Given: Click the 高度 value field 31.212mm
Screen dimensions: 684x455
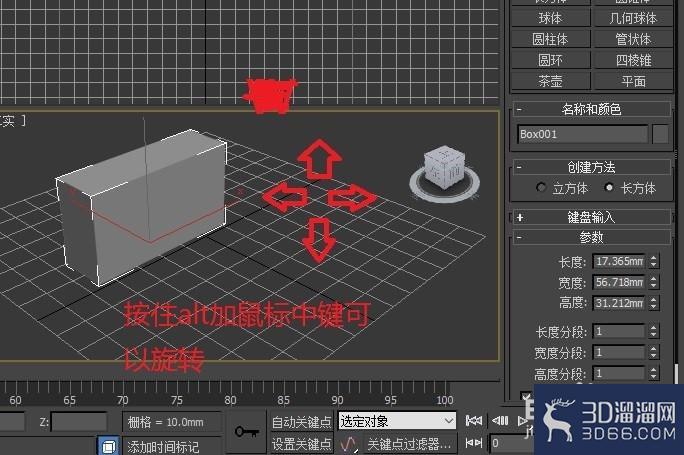Looking at the screenshot, I should click(x=619, y=303).
